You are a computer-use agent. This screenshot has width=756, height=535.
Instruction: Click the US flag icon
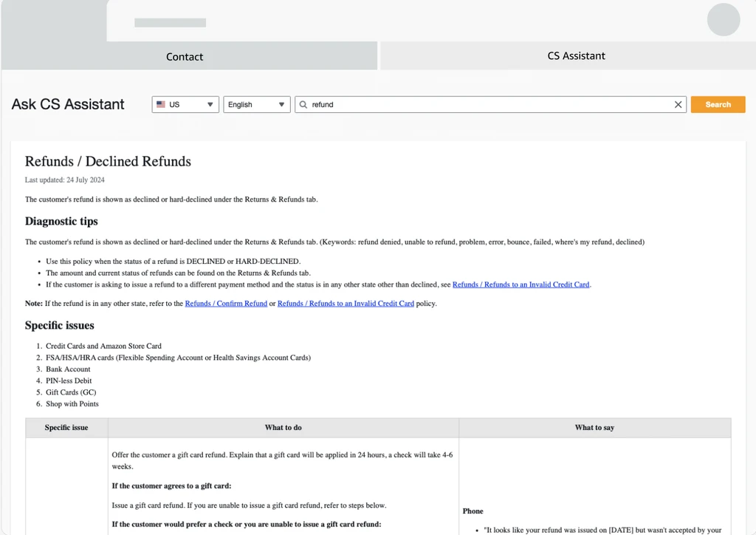(161, 105)
